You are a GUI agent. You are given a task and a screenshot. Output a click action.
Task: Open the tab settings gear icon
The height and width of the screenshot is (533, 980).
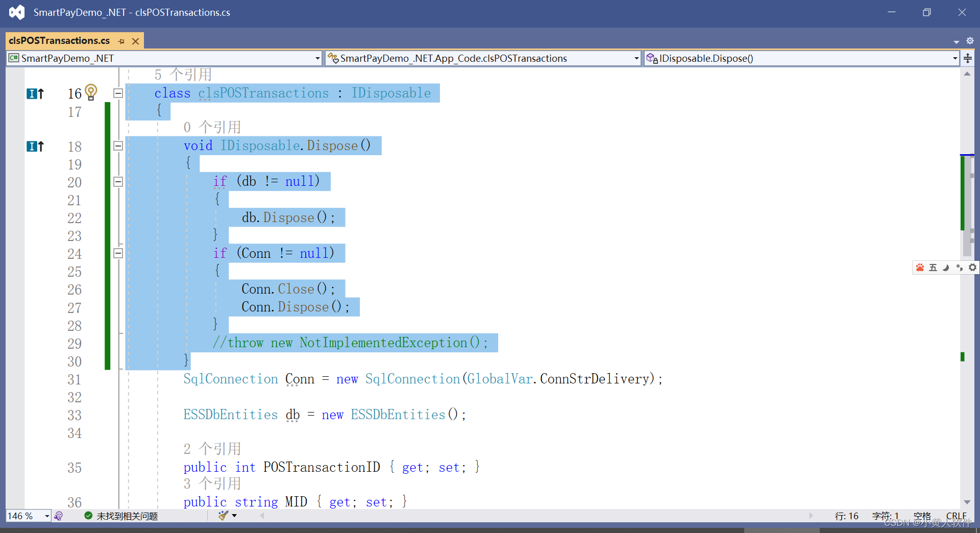(970, 41)
